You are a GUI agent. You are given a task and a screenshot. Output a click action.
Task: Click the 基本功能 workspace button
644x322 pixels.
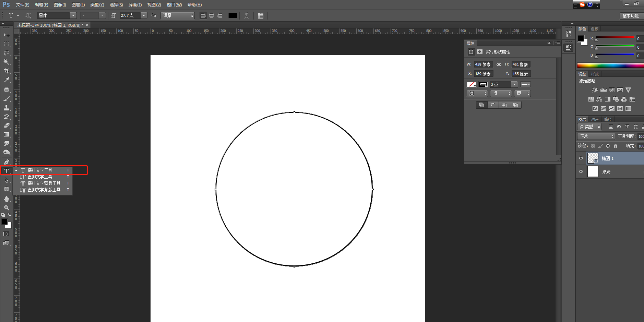point(630,16)
